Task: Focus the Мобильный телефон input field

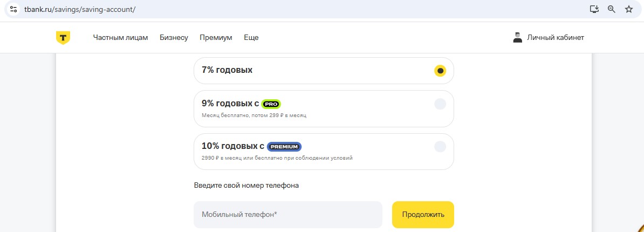Action: (x=287, y=215)
